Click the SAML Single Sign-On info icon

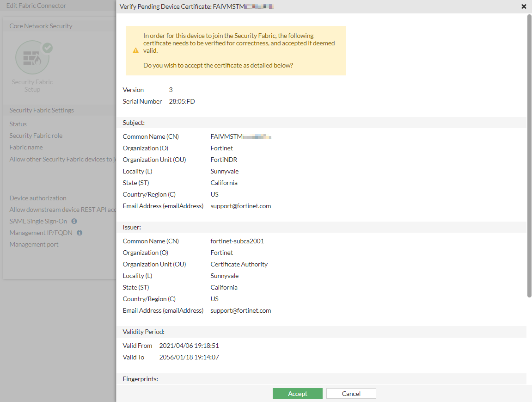(x=74, y=221)
